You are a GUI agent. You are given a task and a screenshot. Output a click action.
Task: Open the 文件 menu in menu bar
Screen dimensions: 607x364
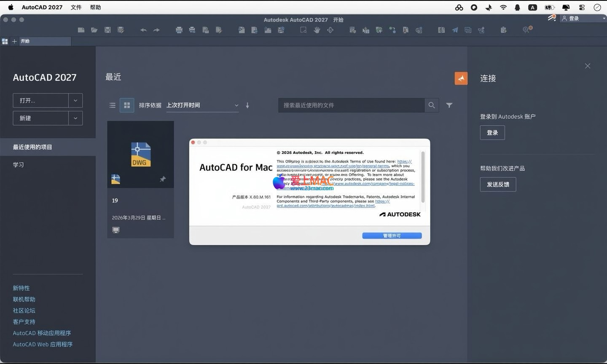click(76, 7)
